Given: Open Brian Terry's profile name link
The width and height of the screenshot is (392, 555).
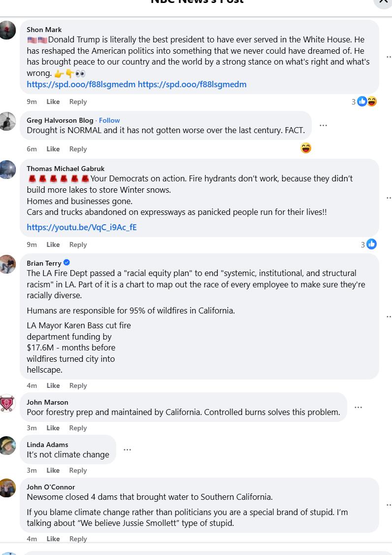Looking at the screenshot, I should click(x=44, y=263).
